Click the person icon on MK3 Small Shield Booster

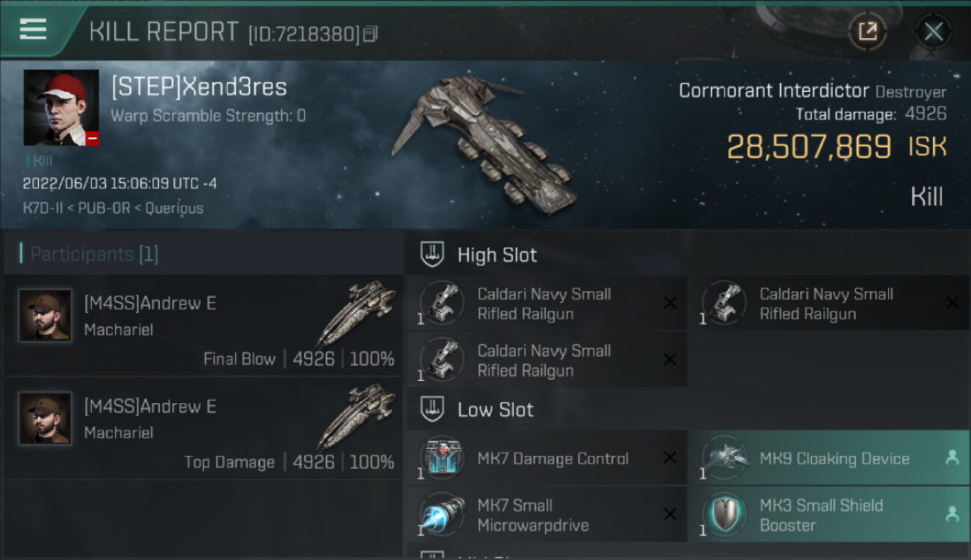pos(952,514)
